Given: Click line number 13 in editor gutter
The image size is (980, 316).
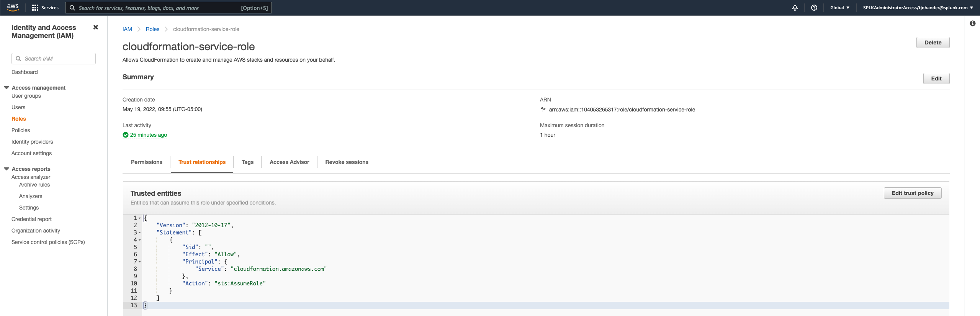Looking at the screenshot, I should coord(134,305).
